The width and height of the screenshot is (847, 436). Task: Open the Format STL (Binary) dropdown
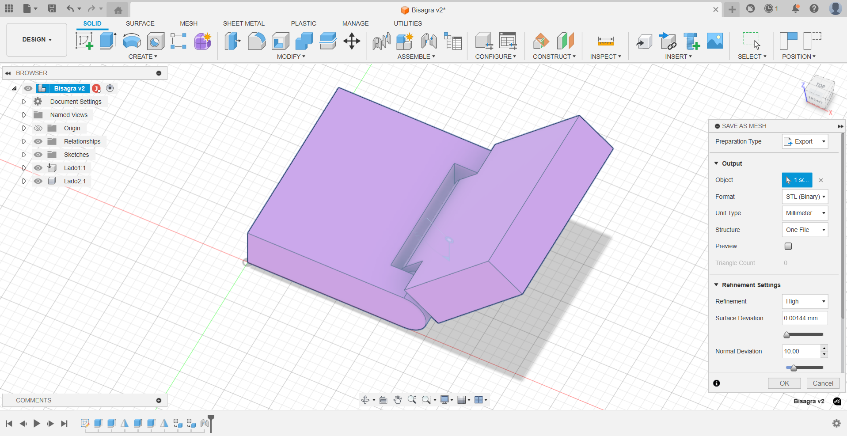point(805,197)
